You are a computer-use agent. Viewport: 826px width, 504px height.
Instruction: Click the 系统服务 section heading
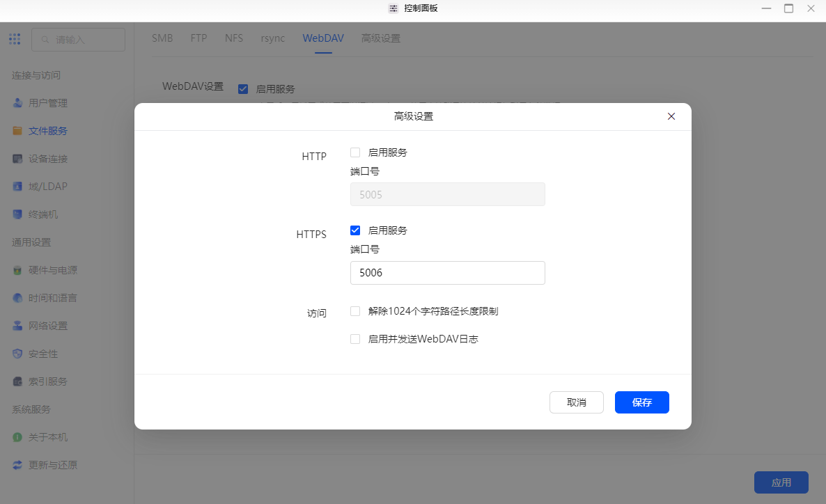click(31, 409)
